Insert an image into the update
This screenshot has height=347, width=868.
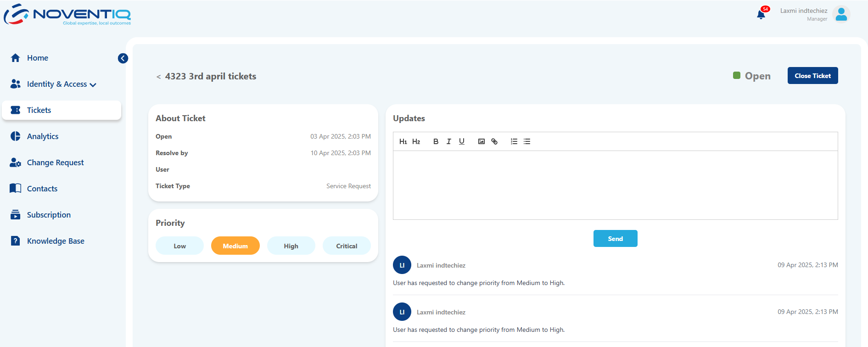(481, 141)
